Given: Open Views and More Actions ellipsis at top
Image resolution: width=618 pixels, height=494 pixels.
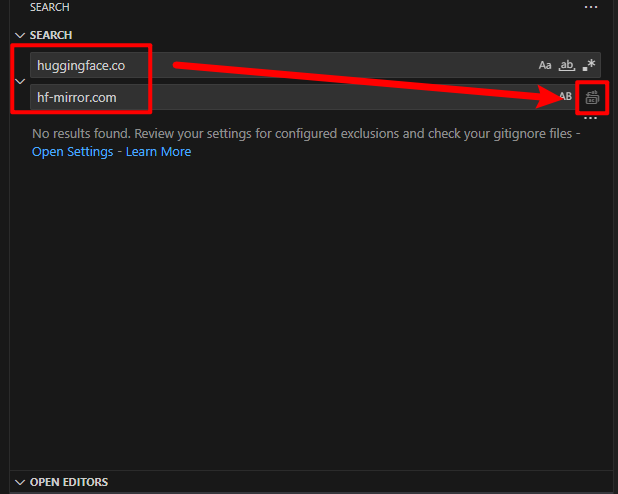Looking at the screenshot, I should (x=591, y=7).
